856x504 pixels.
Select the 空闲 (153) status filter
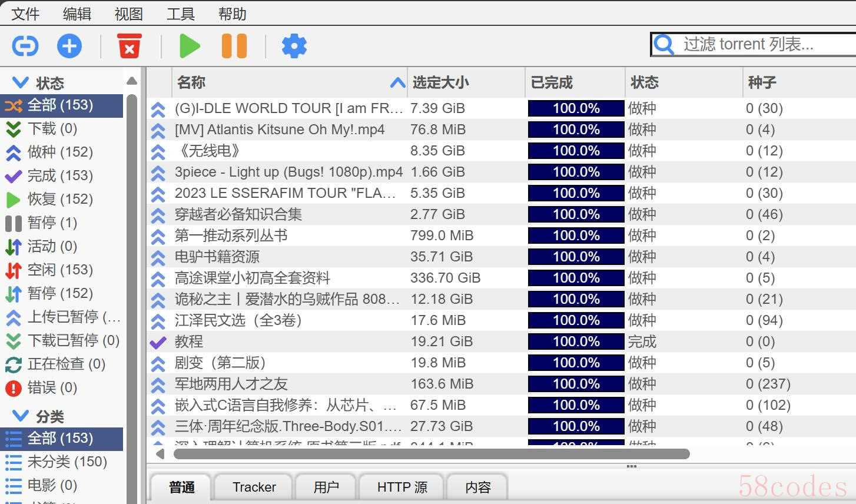pyautogui.click(x=61, y=270)
